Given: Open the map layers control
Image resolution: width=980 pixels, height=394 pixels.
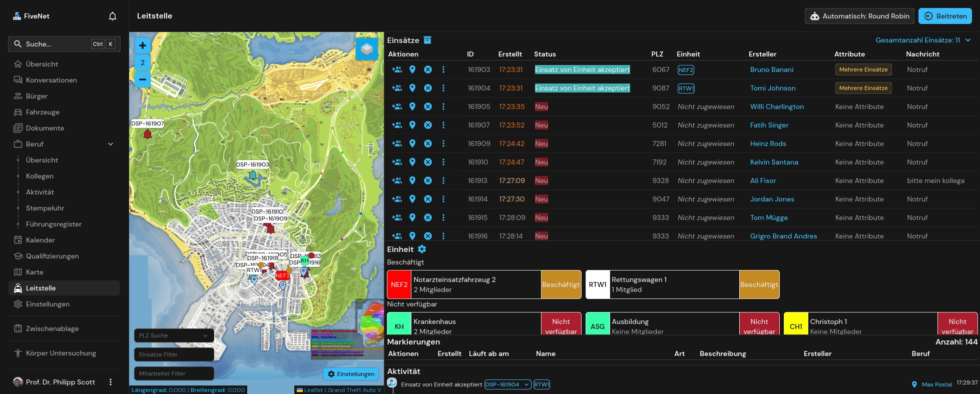Looking at the screenshot, I should coord(367,49).
